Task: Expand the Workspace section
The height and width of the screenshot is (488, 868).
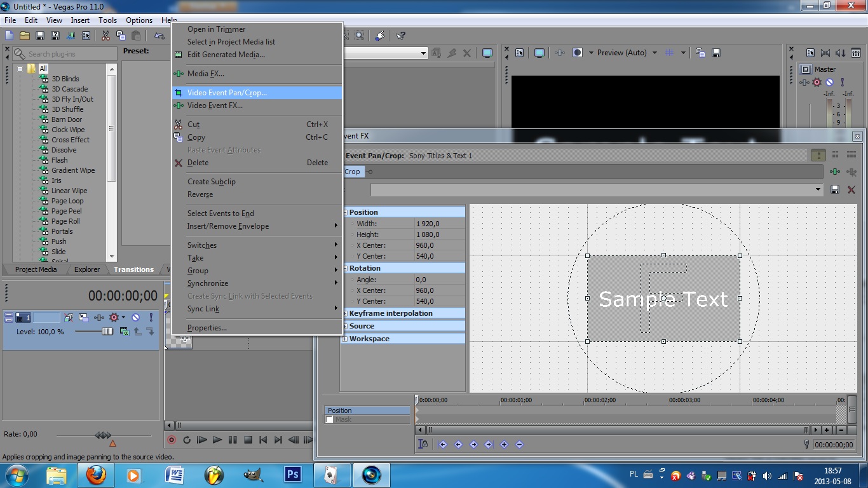Action: (x=345, y=339)
